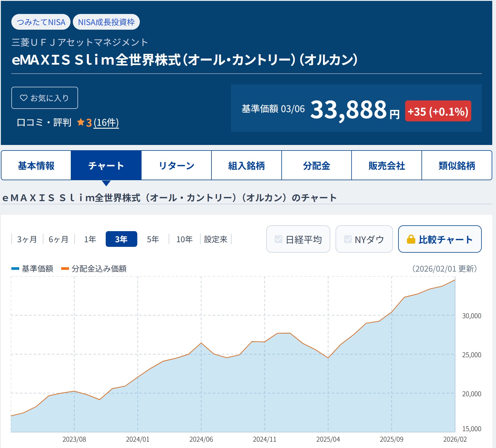Go to the 販売会社 tab
496x448 pixels.
tap(386, 165)
